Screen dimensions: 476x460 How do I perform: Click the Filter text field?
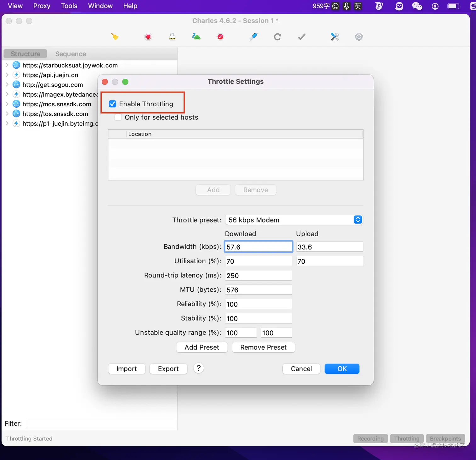pyautogui.click(x=100, y=423)
